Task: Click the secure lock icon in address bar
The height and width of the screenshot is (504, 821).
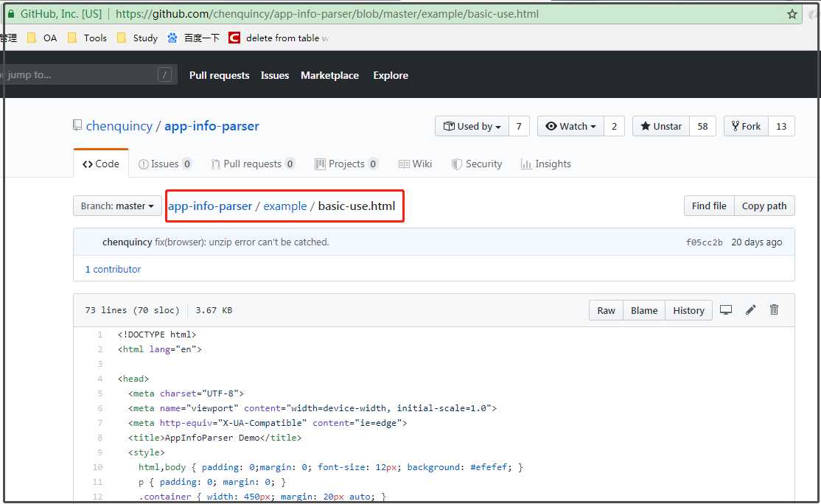Action: 10,13
